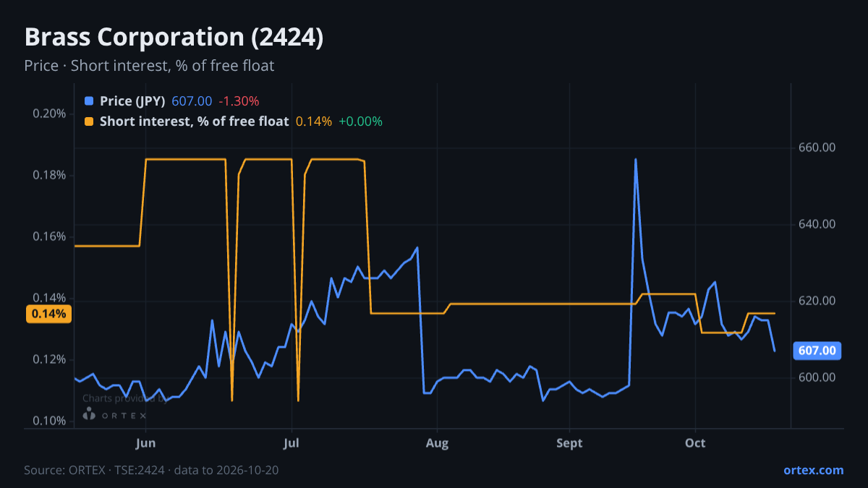Click the Sept x-axis label
This screenshot has height=488, width=868.
pyautogui.click(x=570, y=442)
